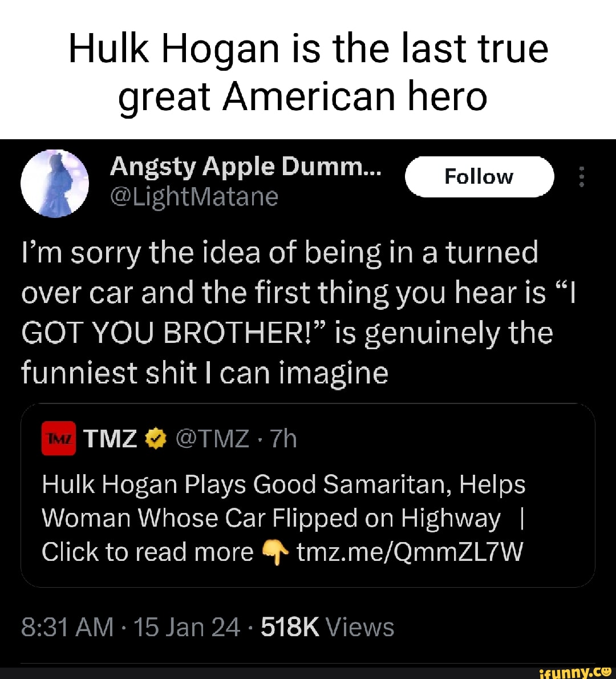Click TMZ's gold verified badge
The height and width of the screenshot is (679, 616).
155,439
